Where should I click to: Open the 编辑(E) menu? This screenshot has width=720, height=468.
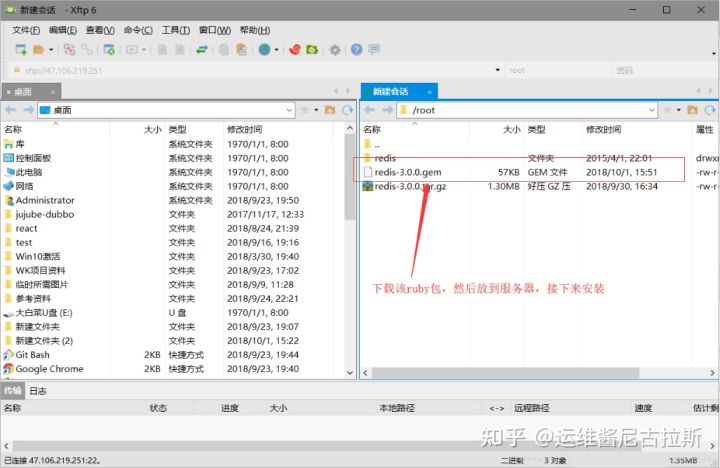pyautogui.click(x=63, y=30)
